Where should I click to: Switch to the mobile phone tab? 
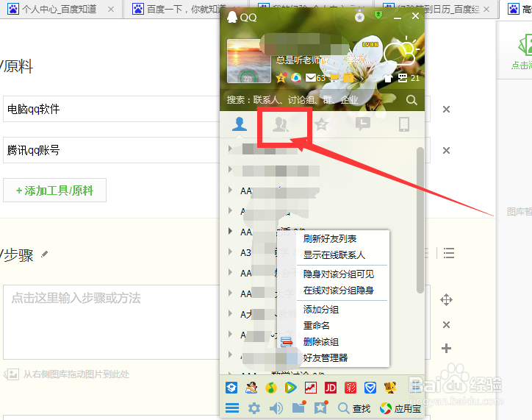[403, 124]
